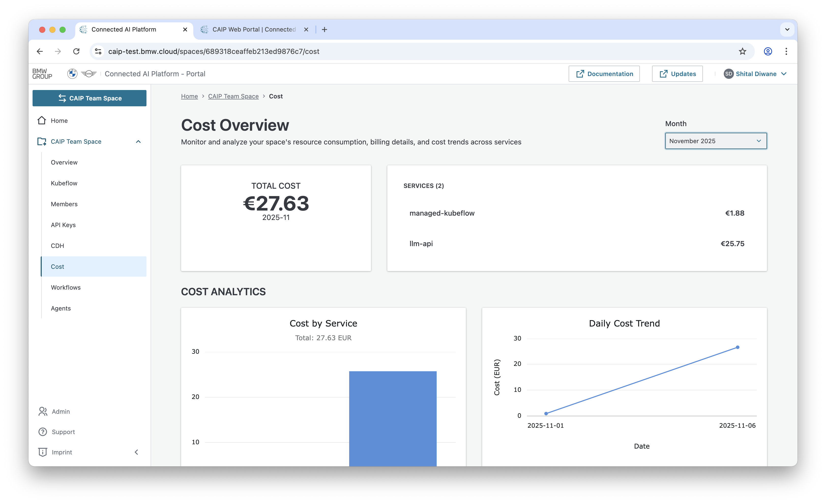This screenshot has width=826, height=504.
Task: Switch to the Connected AI Platform browser tab
Action: pyautogui.click(x=134, y=29)
